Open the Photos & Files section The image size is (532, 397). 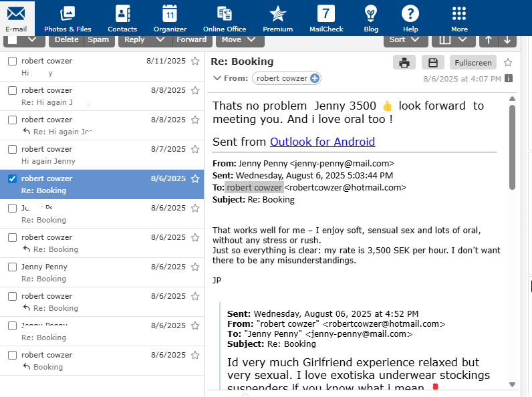pyautogui.click(x=68, y=19)
